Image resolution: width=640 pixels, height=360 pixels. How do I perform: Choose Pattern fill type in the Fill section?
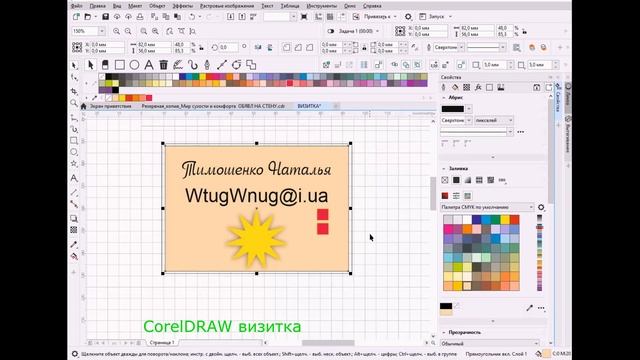(479, 180)
